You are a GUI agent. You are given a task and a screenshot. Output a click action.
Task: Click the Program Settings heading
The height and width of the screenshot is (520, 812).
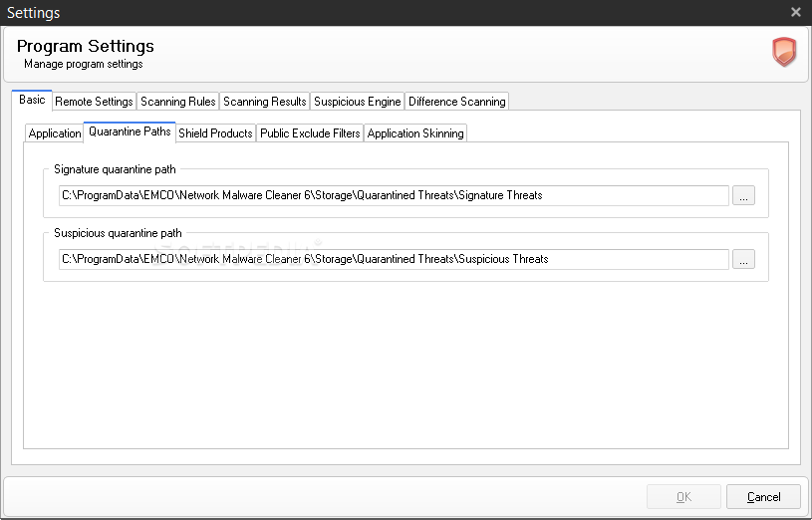pyautogui.click(x=86, y=46)
